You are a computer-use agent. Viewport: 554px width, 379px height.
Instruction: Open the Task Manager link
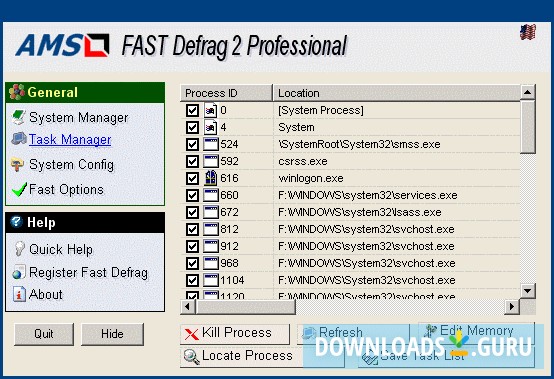pyautogui.click(x=70, y=140)
